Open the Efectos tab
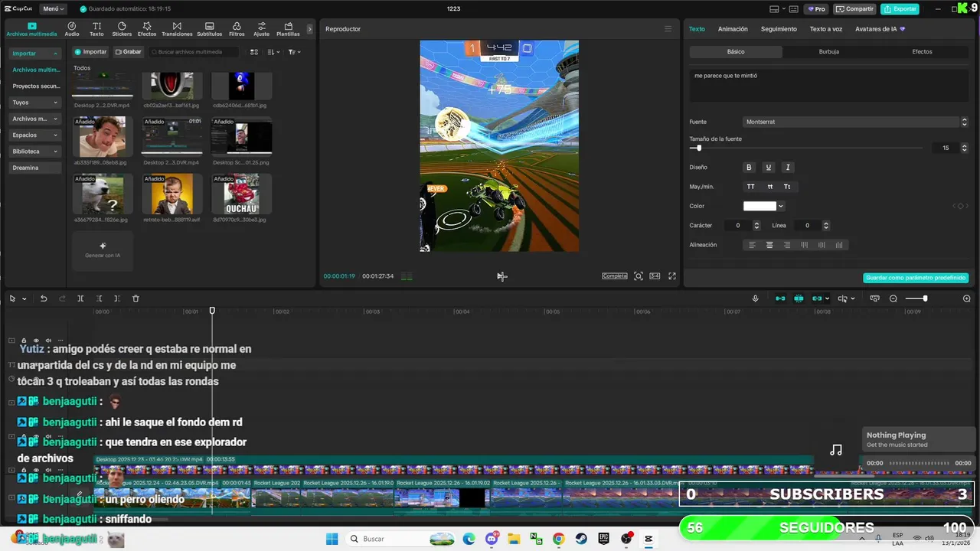Viewport: 980px width, 551px height. coord(147,29)
